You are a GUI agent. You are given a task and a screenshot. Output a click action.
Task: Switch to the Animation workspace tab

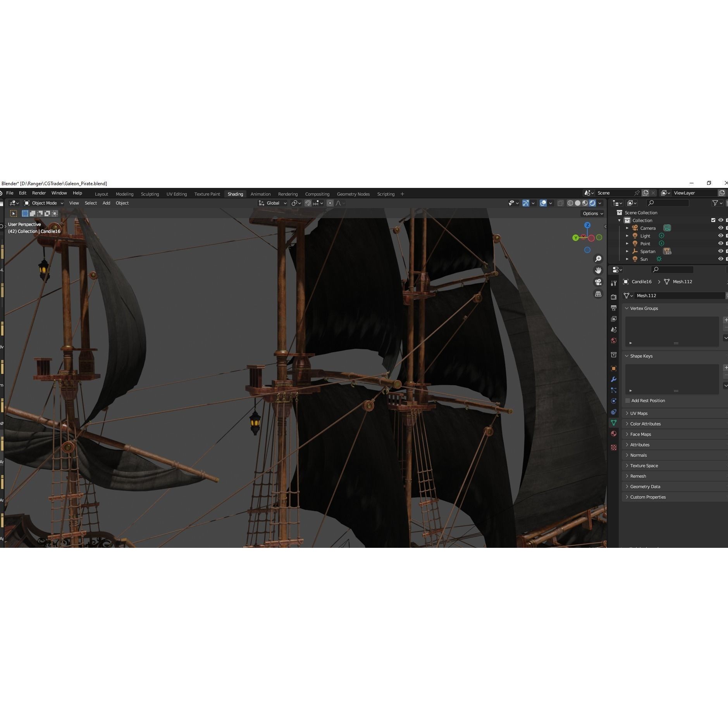point(260,194)
